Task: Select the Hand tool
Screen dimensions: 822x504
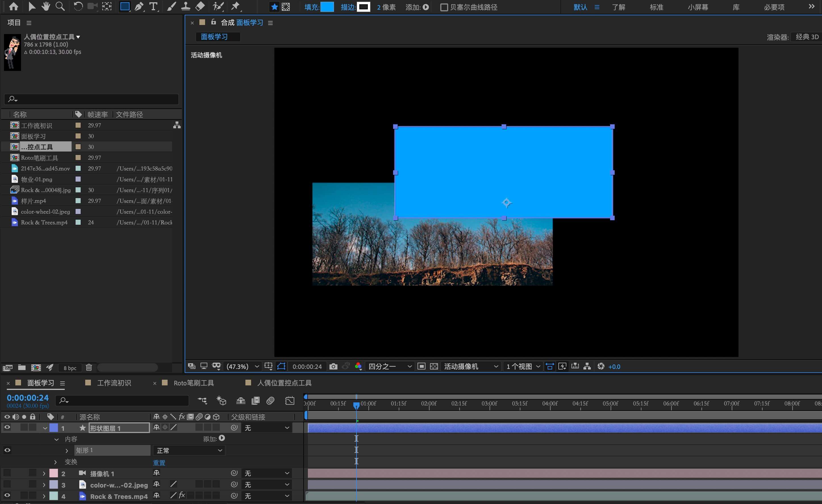Action: 46,7
